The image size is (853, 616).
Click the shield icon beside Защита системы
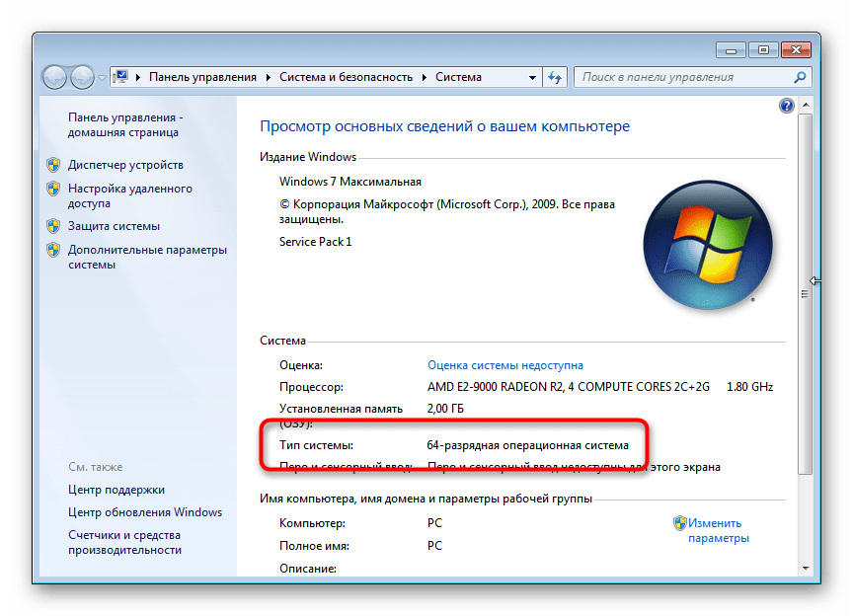(x=54, y=226)
